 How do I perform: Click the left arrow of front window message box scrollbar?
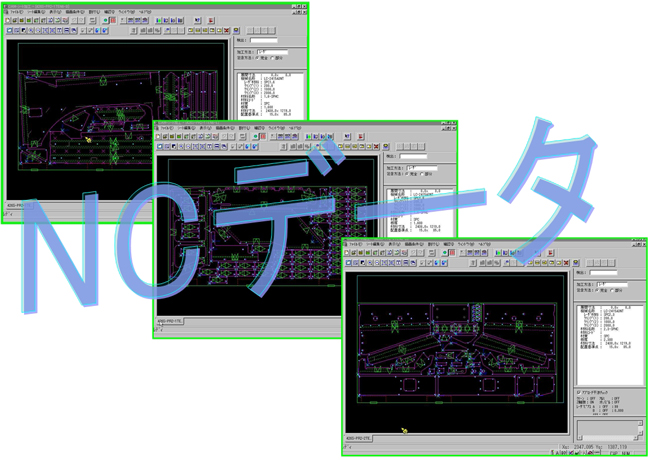pos(580,438)
